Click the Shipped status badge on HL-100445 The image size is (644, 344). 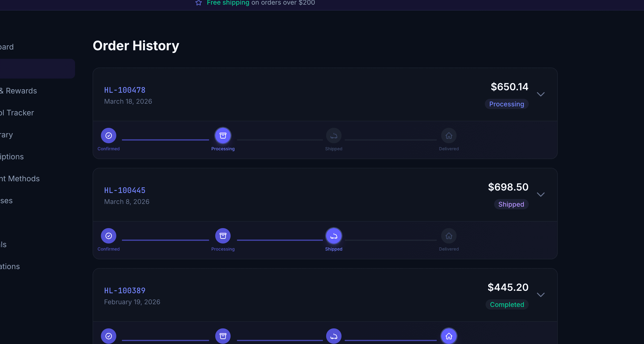(x=511, y=204)
